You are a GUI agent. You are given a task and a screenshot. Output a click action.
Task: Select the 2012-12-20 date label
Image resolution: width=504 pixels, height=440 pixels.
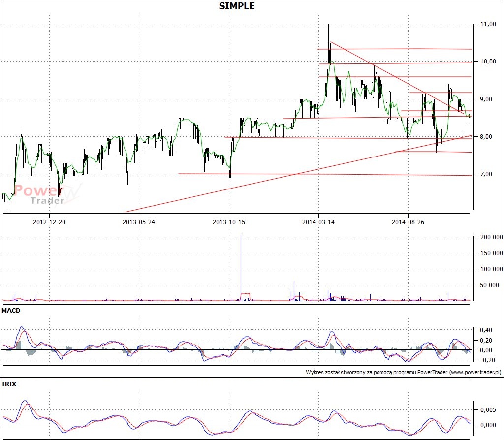(x=49, y=222)
